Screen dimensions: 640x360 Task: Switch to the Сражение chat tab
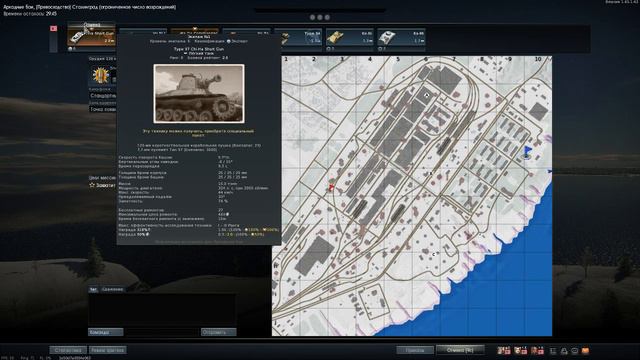[112, 289]
